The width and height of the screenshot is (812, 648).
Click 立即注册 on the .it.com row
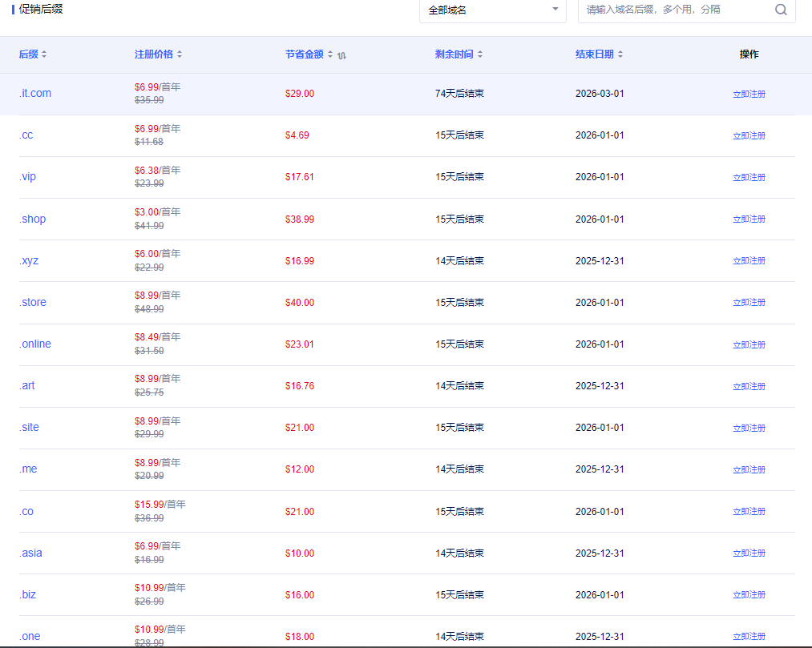749,94
